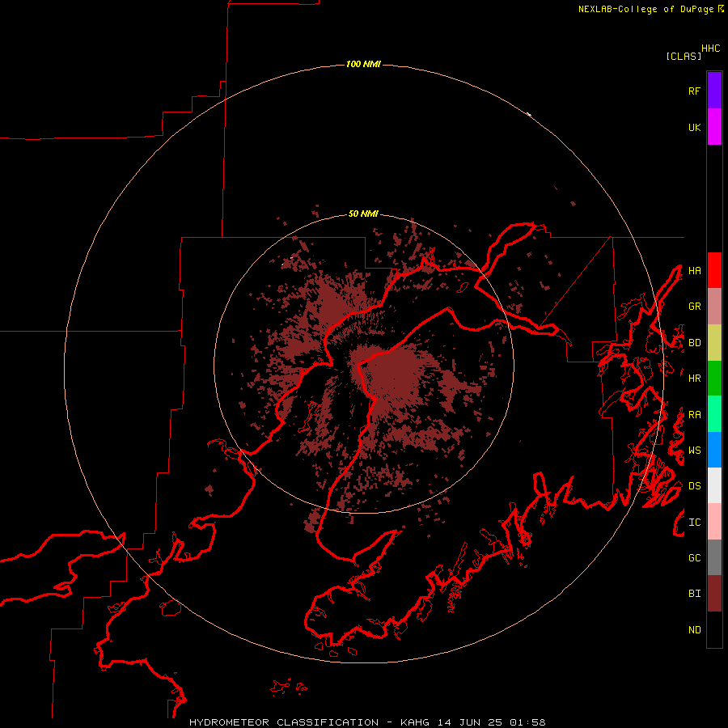Click the HR legend label
The height and width of the screenshot is (728, 728).
[694, 379]
